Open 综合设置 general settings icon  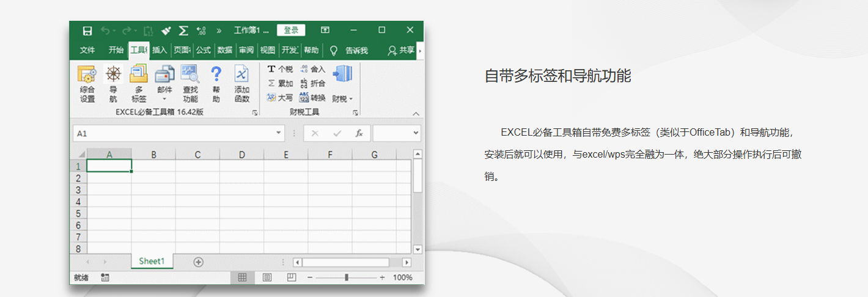point(87,84)
